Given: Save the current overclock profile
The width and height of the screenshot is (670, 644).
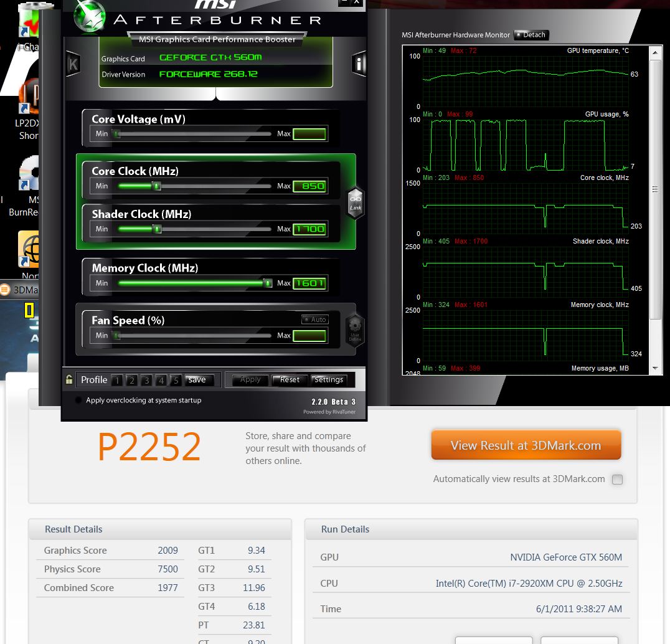Looking at the screenshot, I should tap(198, 379).
